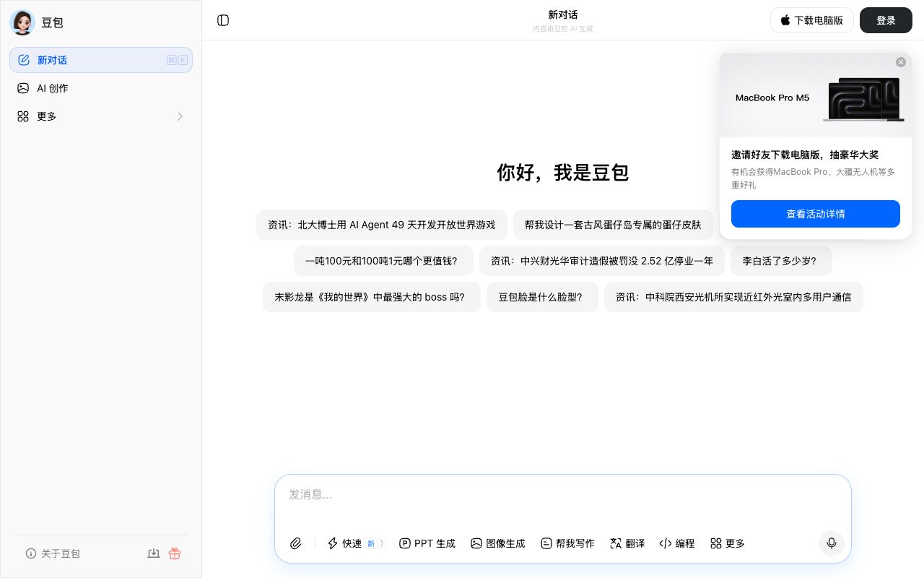Screen dimensions: 924x578
Task: Open the 翻译 tool
Action: [x=627, y=543]
